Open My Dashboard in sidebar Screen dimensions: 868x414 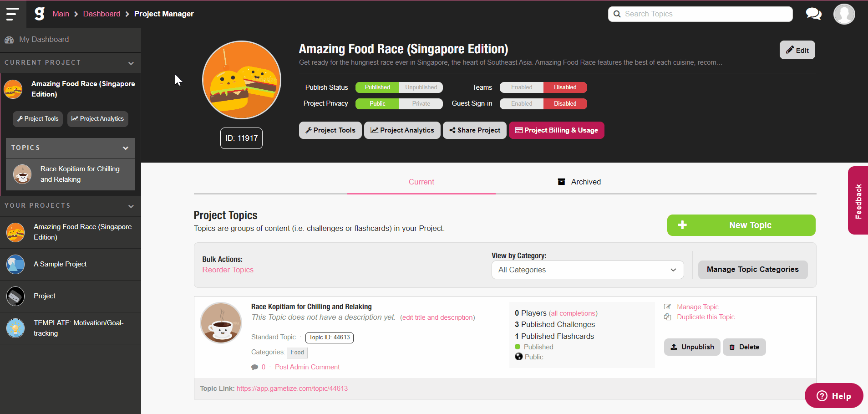[71, 40]
